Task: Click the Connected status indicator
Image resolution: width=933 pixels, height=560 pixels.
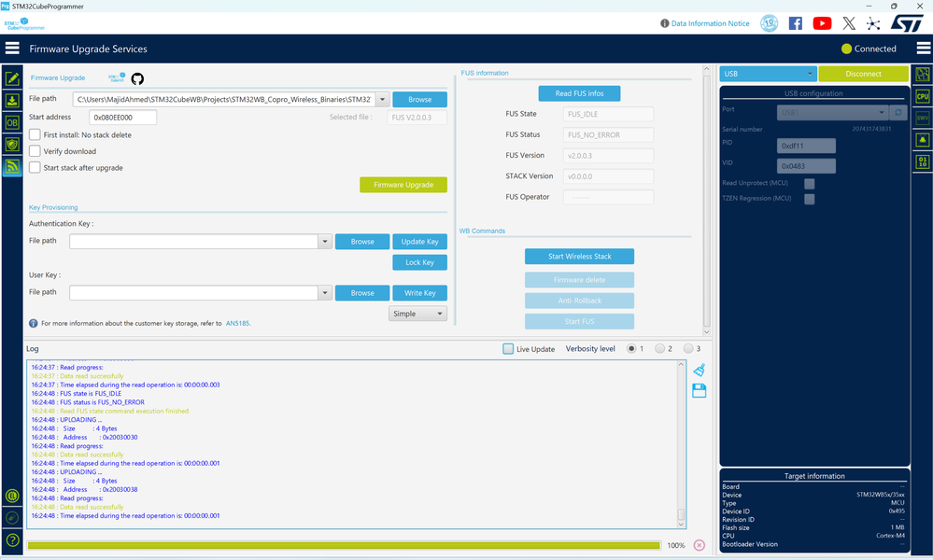Action: click(x=869, y=49)
